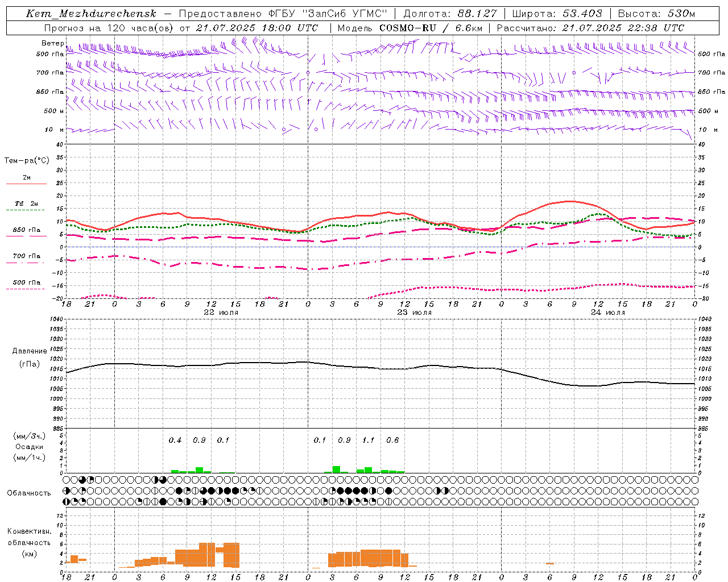
Task: Click the Облачность cloud cover label
Action: pyautogui.click(x=29, y=493)
